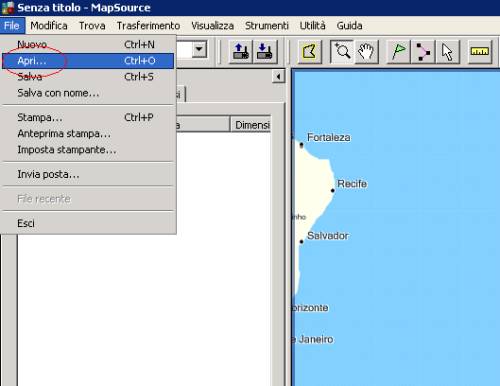Click the Send to Device toolbar icon
The width and height of the screenshot is (500, 386).
point(241,52)
